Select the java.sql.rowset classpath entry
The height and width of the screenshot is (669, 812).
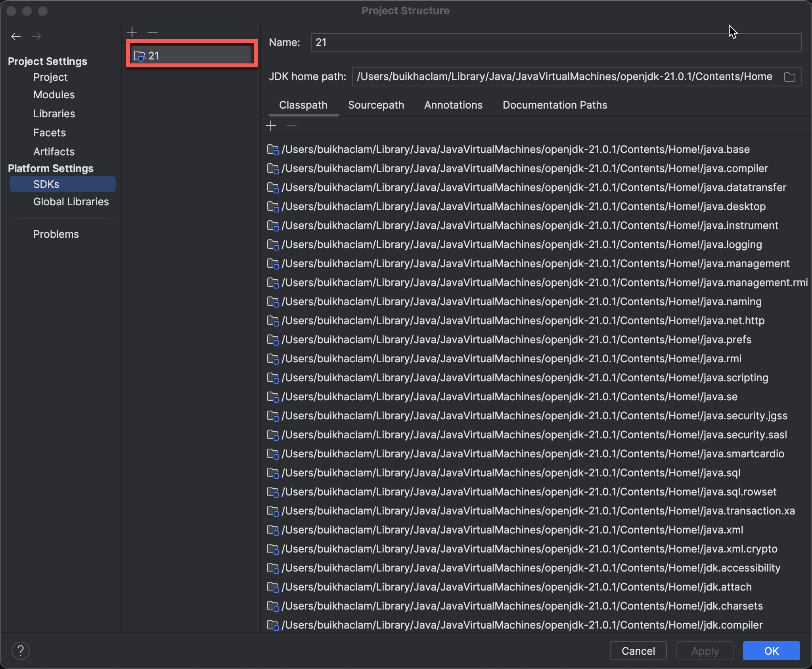(x=529, y=492)
